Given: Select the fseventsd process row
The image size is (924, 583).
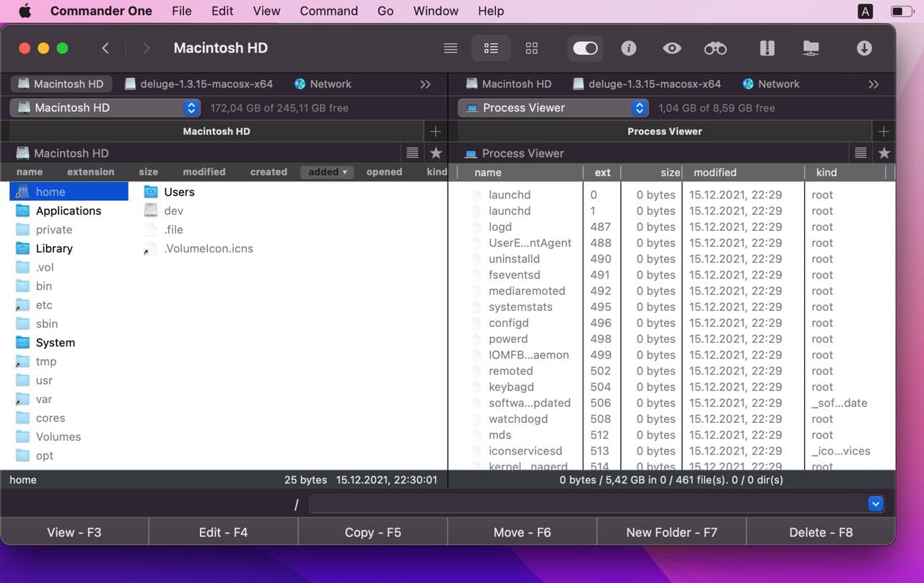Looking at the screenshot, I should tap(671, 275).
